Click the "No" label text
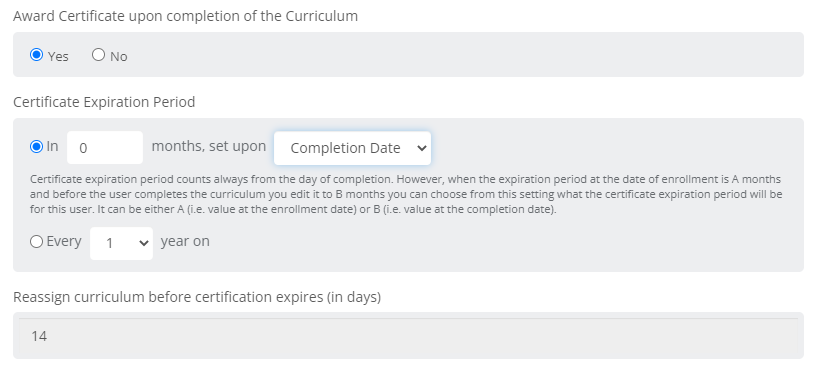The width and height of the screenshot is (819, 372). click(x=119, y=56)
